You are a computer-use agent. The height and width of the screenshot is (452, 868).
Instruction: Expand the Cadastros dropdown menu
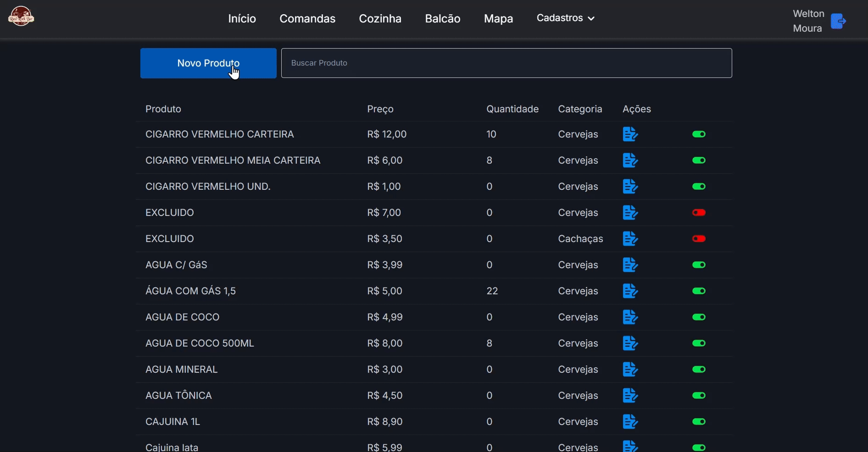point(565,18)
